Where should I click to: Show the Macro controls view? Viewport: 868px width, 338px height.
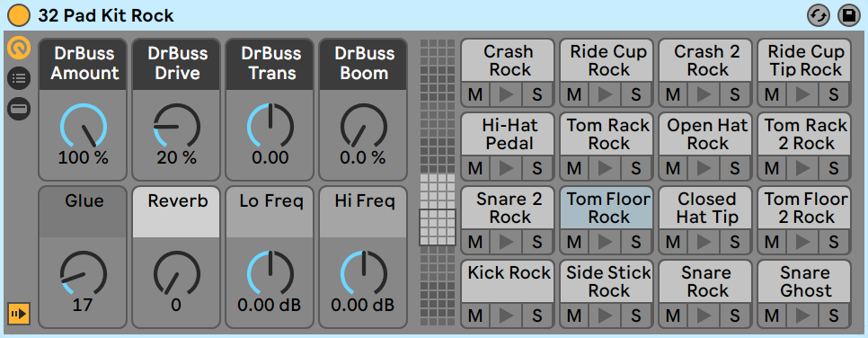pyautogui.click(x=18, y=49)
